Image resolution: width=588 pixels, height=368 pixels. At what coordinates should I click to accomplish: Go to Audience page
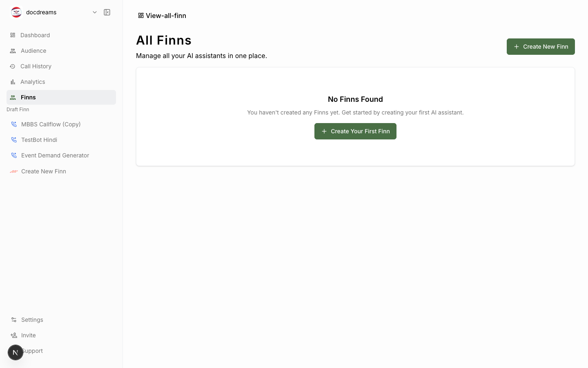[x=61, y=51]
